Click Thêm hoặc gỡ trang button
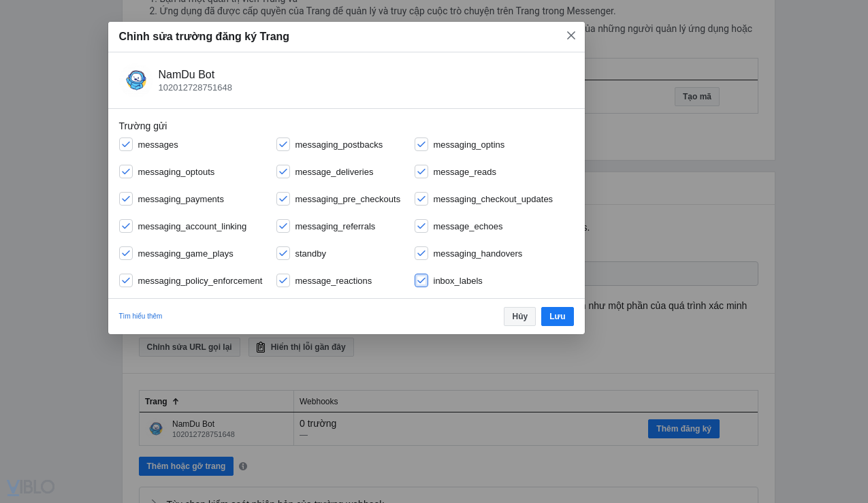The height and width of the screenshot is (503, 868). pyautogui.click(x=186, y=466)
